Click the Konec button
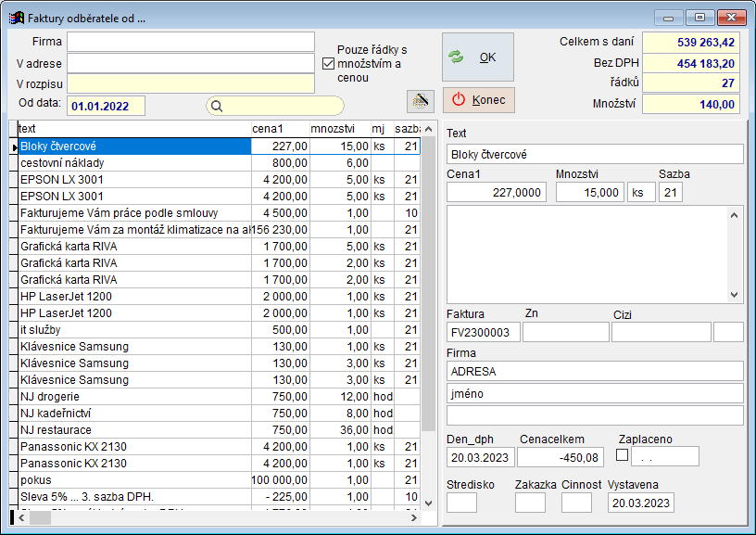The width and height of the screenshot is (756, 535). (478, 100)
